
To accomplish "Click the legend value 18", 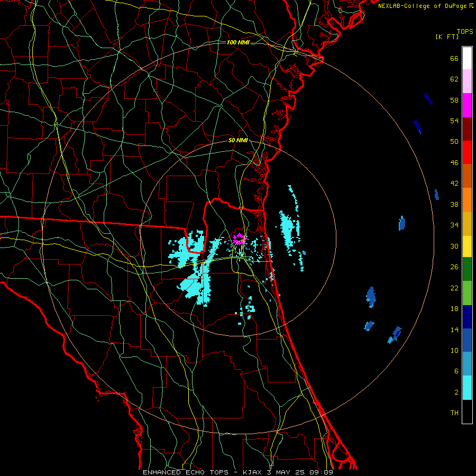I will click(x=454, y=309).
